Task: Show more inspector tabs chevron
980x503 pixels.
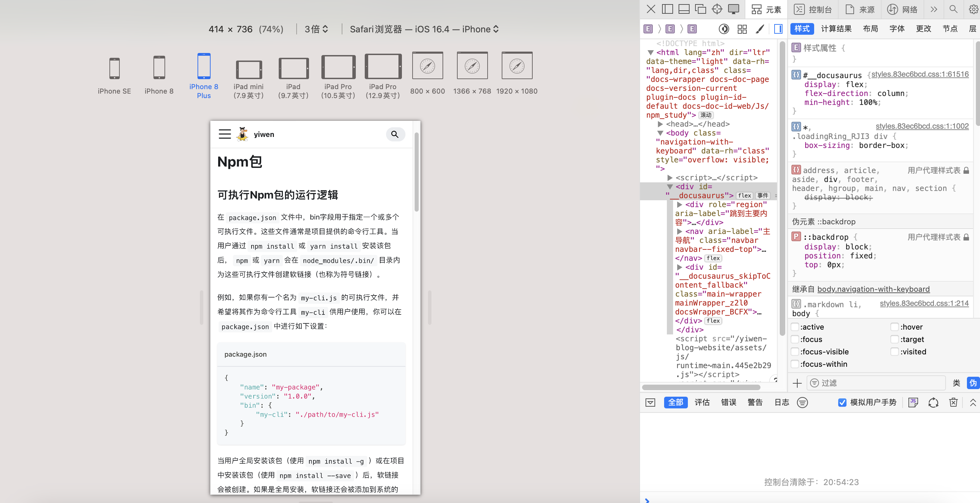Action: [x=934, y=9]
